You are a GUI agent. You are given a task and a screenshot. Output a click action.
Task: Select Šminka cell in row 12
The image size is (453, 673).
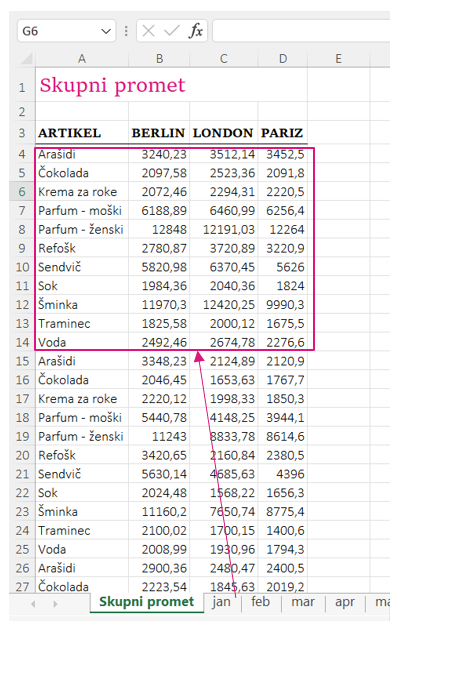[82, 305]
